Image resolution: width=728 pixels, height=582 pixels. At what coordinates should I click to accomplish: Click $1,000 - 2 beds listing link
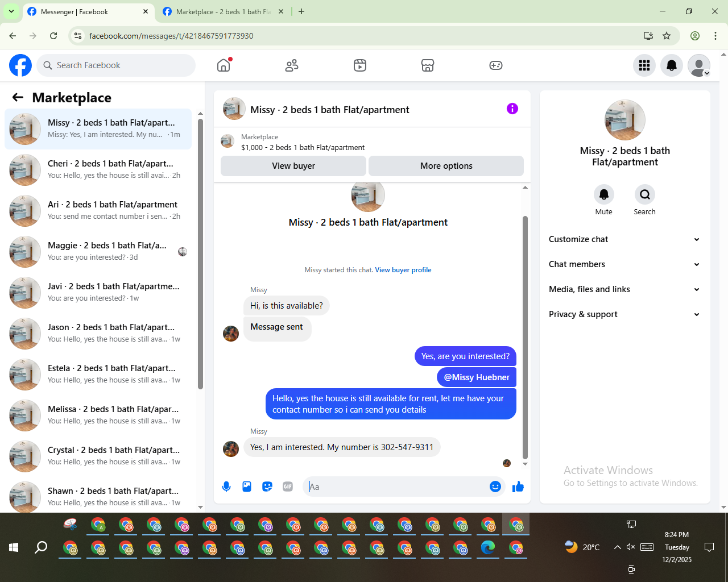click(x=303, y=147)
